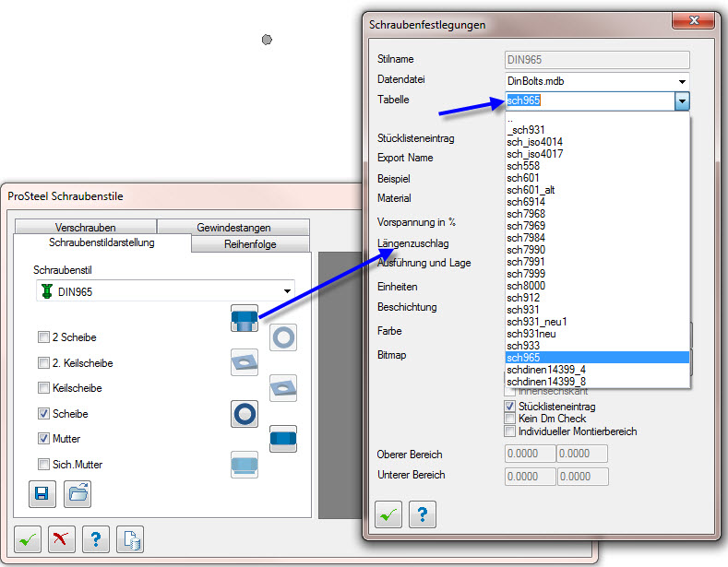728x567 pixels.
Task: Click the bolt head icon beside DIN965
Action: click(245, 318)
